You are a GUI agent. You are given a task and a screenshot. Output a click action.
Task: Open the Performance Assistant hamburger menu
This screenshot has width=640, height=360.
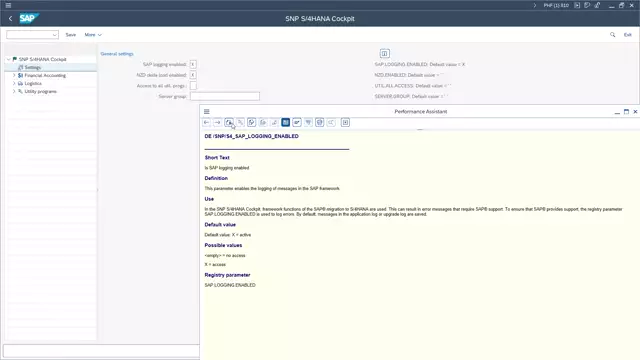click(x=207, y=111)
